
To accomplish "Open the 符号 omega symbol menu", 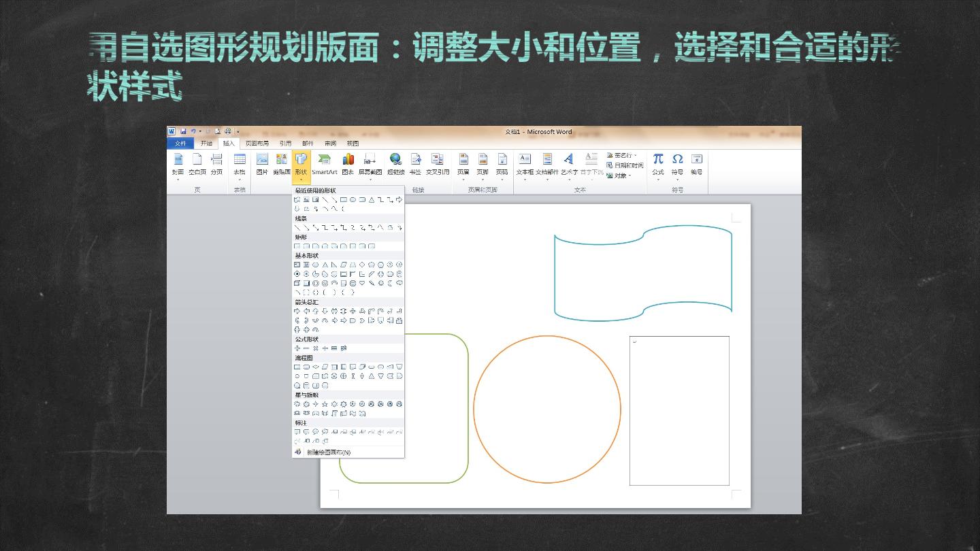I will 677,166.
